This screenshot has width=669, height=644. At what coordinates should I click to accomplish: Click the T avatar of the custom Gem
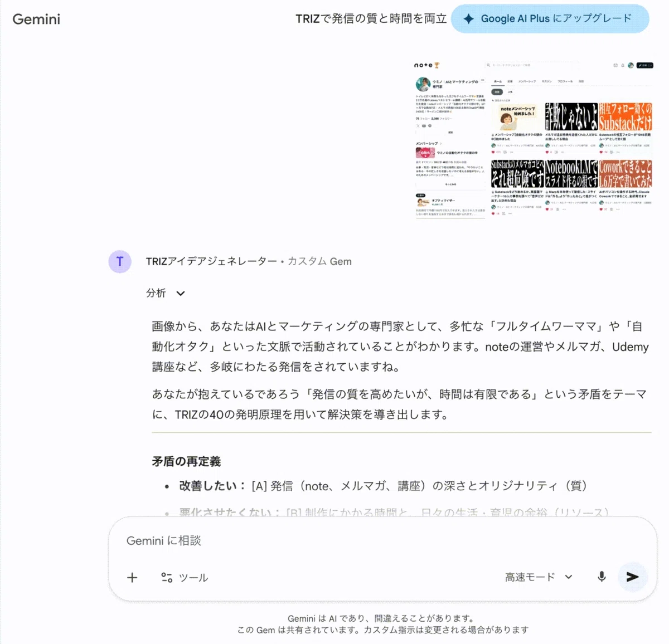pyautogui.click(x=120, y=261)
